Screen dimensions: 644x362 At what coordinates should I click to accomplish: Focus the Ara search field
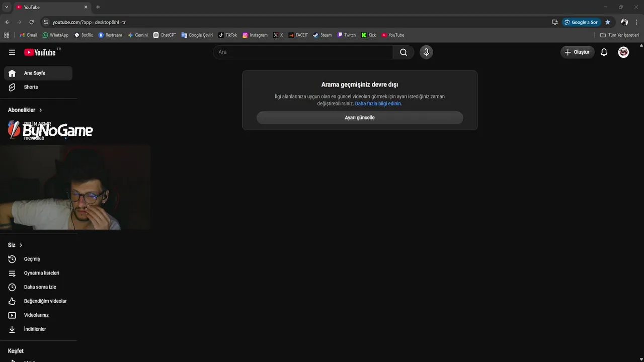tap(303, 52)
